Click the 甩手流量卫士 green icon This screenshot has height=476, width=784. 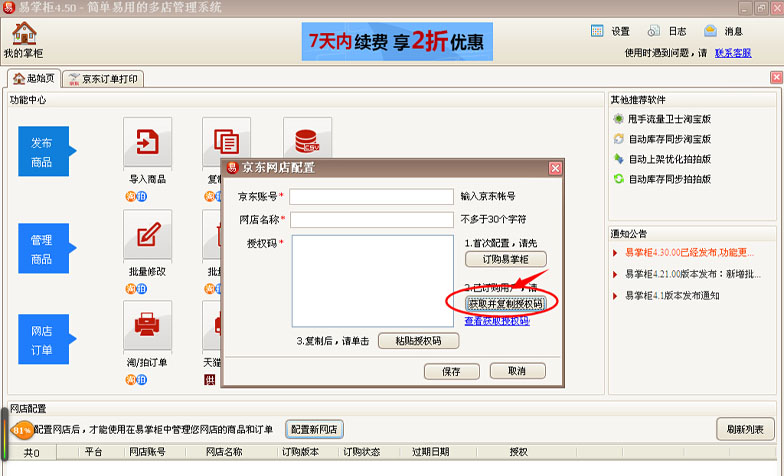click(618, 118)
